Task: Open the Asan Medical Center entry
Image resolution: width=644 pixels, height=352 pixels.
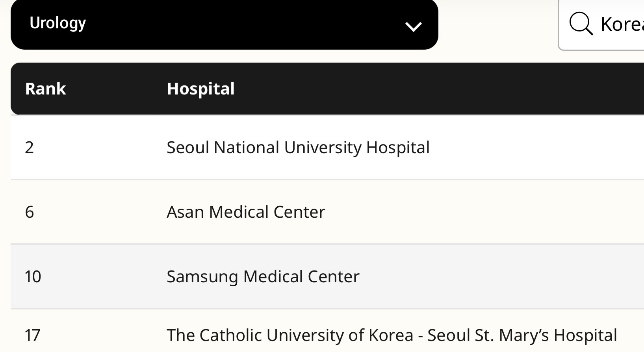Action: 246,212
